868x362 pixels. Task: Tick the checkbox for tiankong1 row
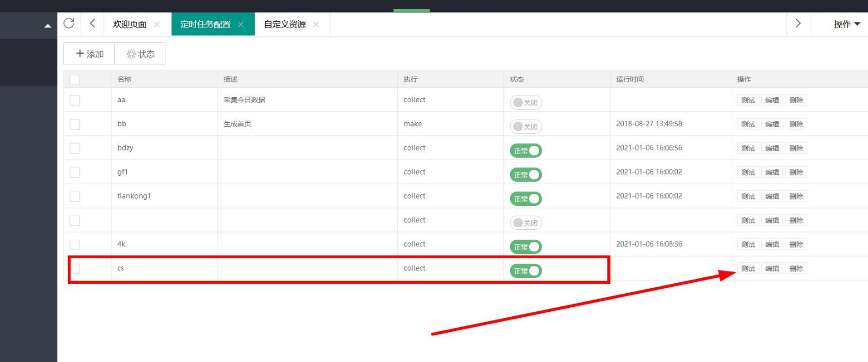(x=75, y=197)
